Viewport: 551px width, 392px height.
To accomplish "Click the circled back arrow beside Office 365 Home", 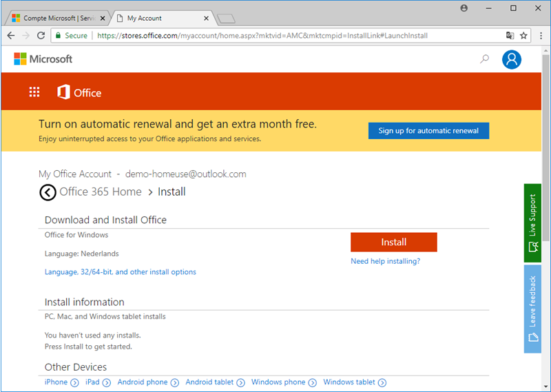I will click(x=48, y=192).
